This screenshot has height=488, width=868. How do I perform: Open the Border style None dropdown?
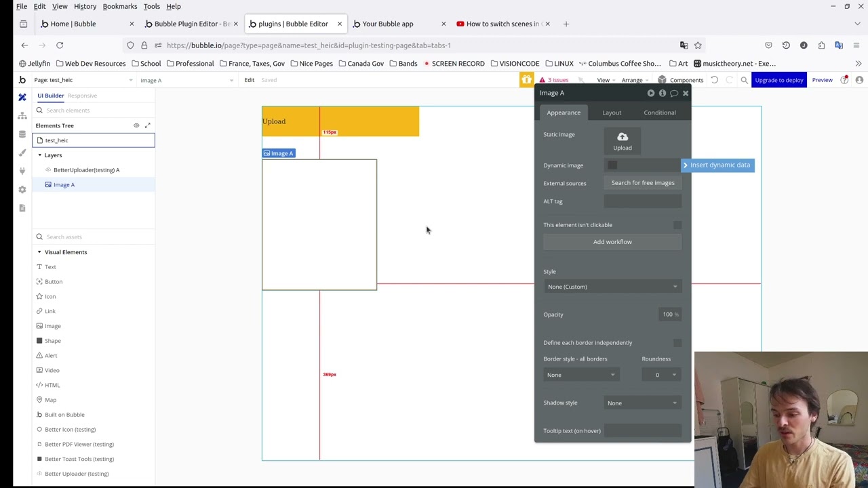(580, 375)
